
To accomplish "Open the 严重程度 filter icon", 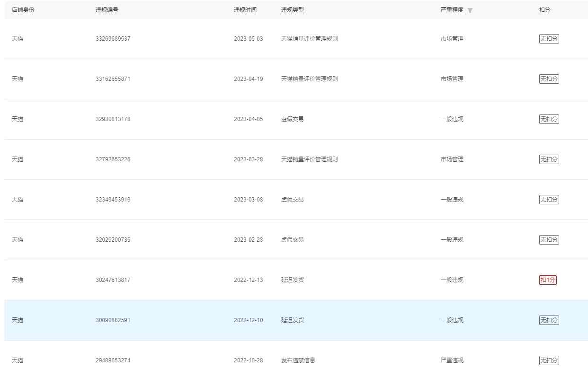I will [x=470, y=10].
